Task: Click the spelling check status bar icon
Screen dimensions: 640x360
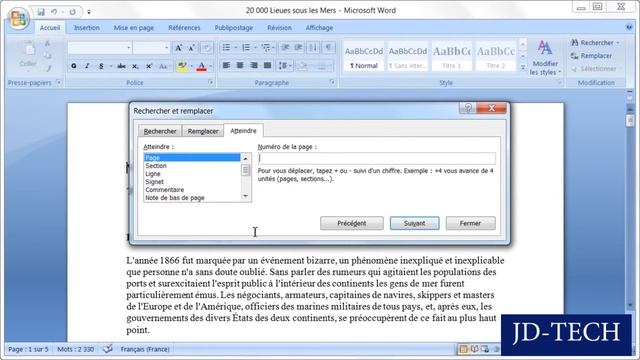Action: point(108,349)
